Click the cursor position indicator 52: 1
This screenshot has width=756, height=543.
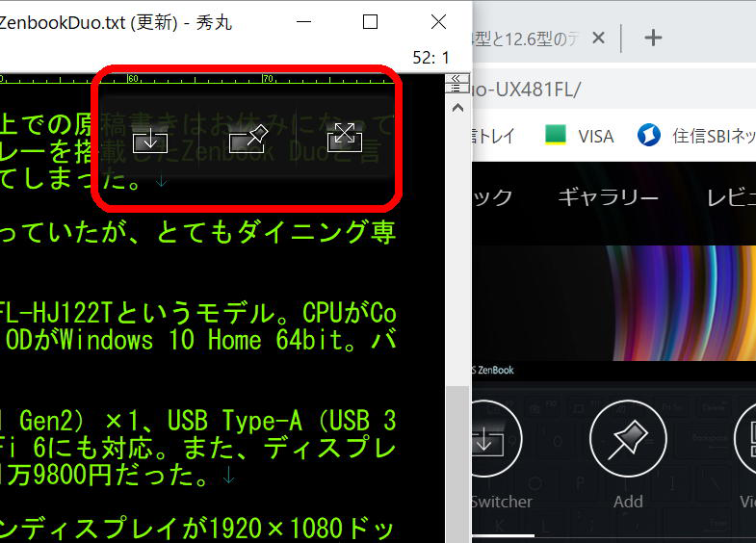point(430,58)
